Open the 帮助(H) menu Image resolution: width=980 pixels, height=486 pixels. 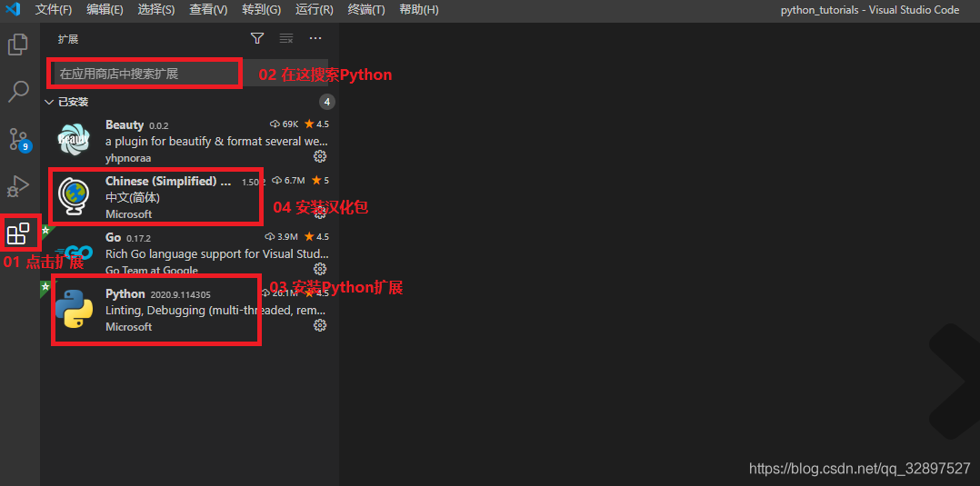(419, 10)
